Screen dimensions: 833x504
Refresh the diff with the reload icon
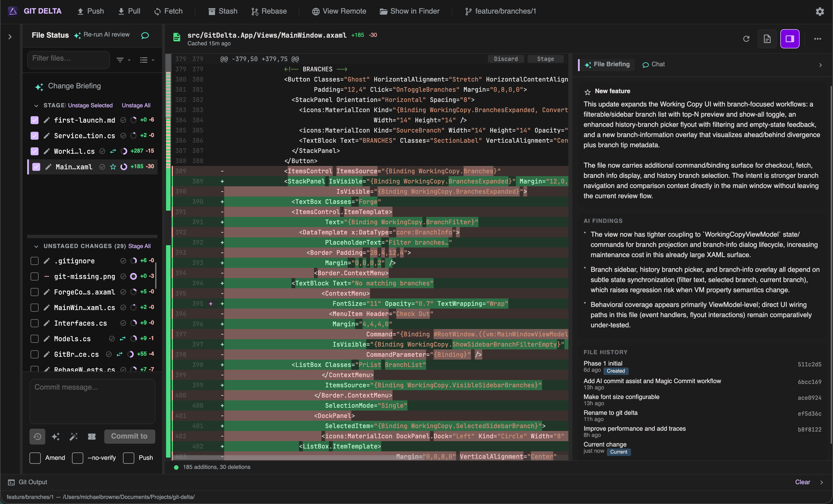tap(746, 39)
